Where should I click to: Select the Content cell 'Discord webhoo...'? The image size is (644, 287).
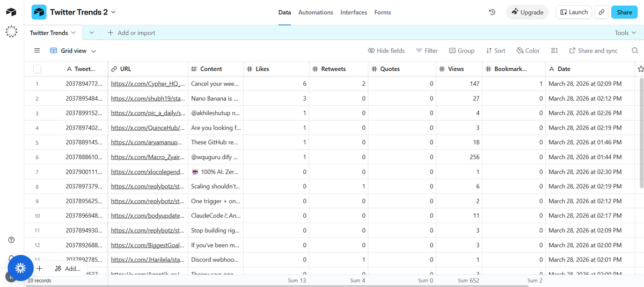[215, 260]
